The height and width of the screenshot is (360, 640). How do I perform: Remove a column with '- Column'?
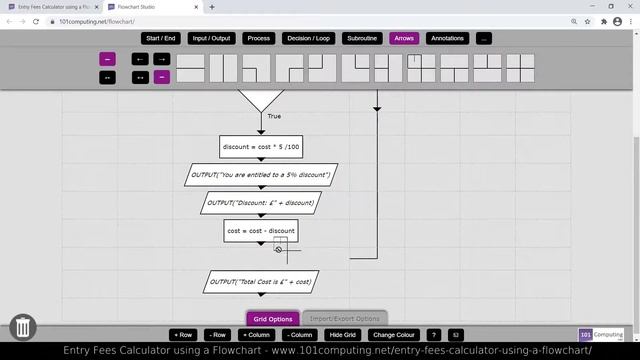pyautogui.click(x=300, y=335)
